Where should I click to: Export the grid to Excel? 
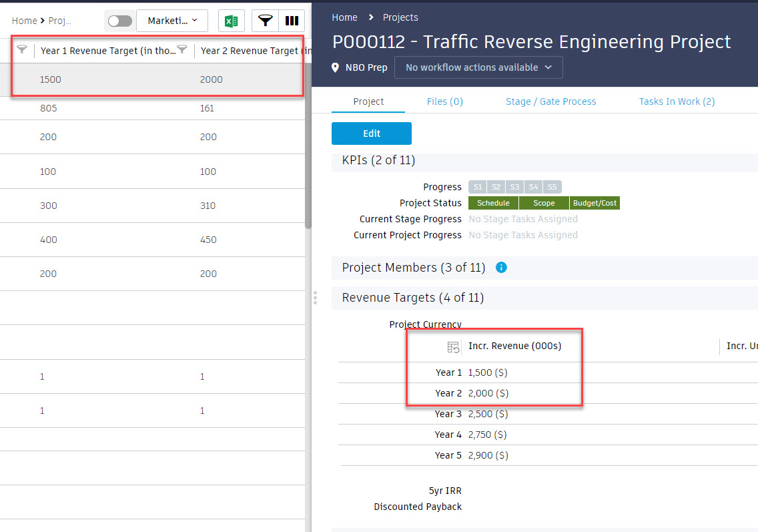click(x=231, y=21)
